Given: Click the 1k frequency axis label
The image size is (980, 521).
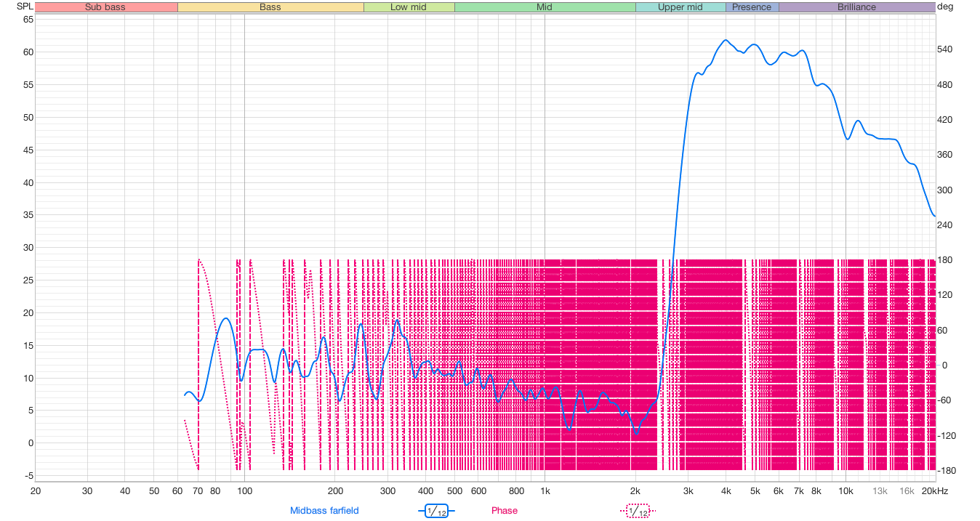Looking at the screenshot, I should coord(545,491).
